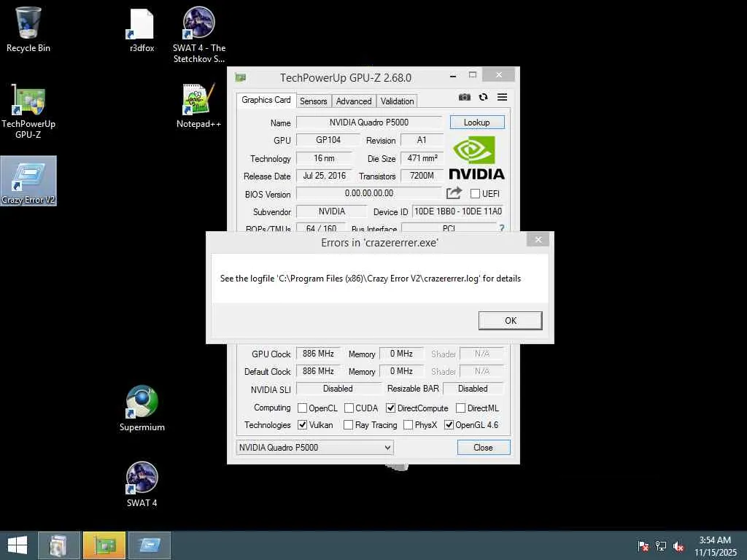Toggle the UEFI checkbox

[475, 193]
